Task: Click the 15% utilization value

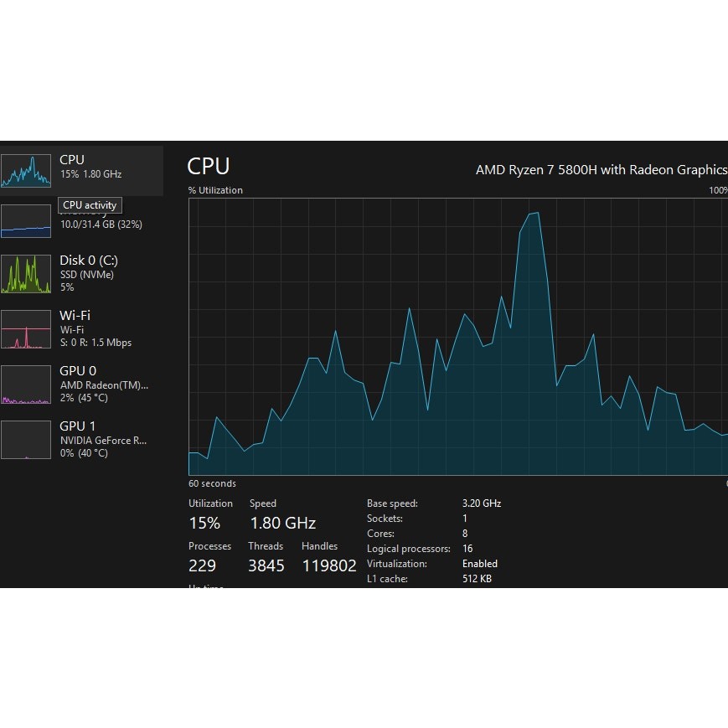Action: [204, 524]
